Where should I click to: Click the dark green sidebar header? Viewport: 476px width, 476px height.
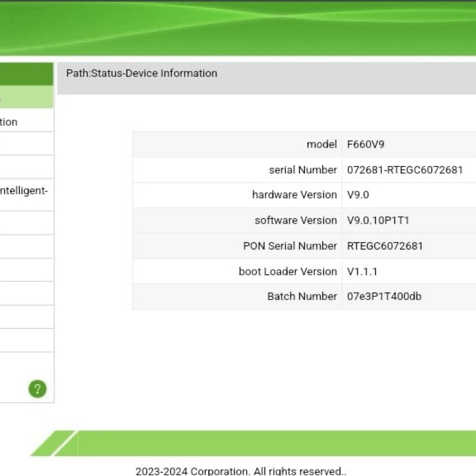26,74
